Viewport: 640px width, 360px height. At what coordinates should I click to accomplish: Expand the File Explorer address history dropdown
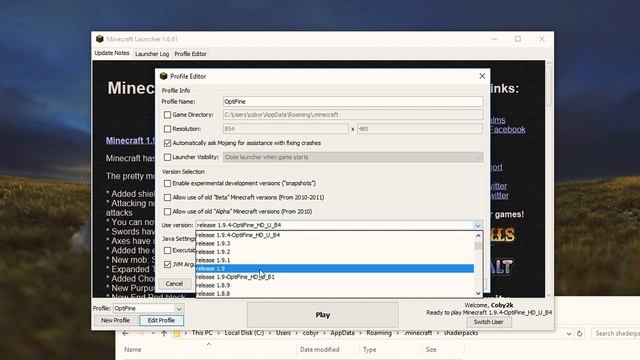(569, 333)
